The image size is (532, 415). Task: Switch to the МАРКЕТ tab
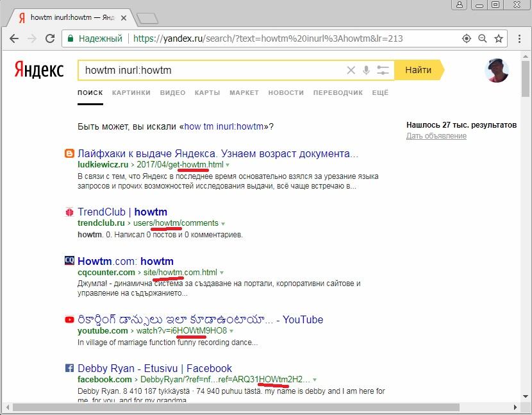point(244,93)
